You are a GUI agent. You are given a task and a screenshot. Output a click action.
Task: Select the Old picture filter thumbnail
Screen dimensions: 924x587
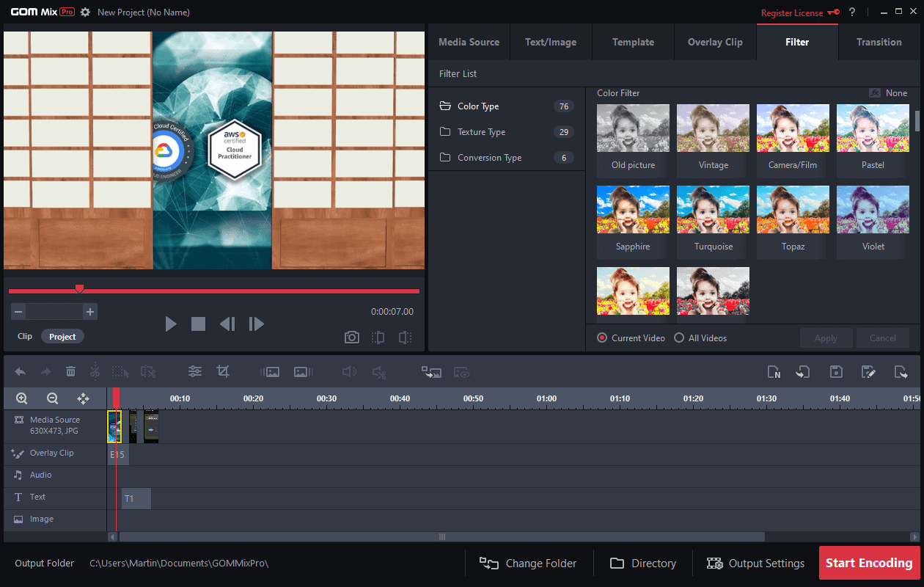coord(633,139)
